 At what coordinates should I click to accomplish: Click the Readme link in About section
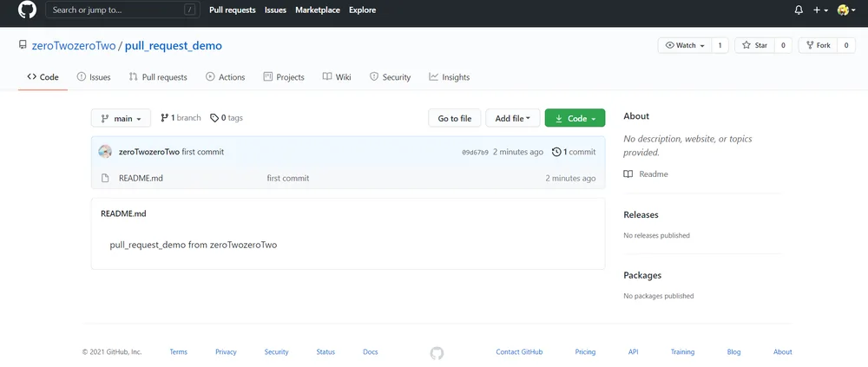[x=646, y=174]
